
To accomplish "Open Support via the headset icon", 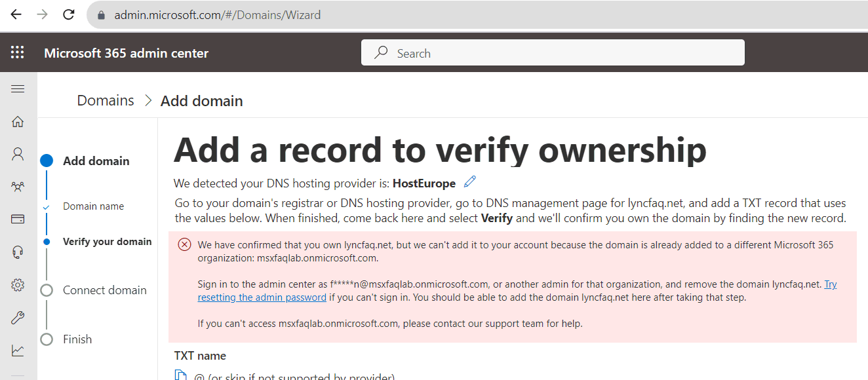I will 18,252.
